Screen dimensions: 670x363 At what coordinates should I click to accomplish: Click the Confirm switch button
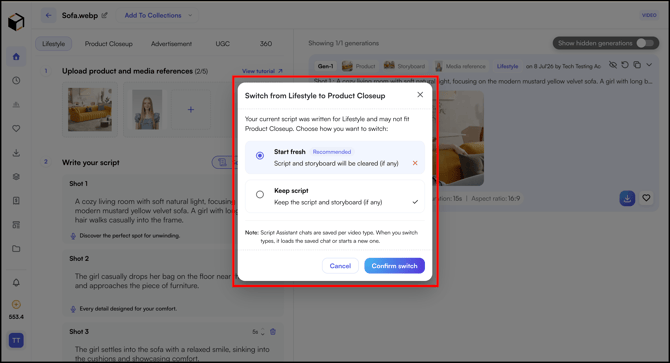click(394, 266)
